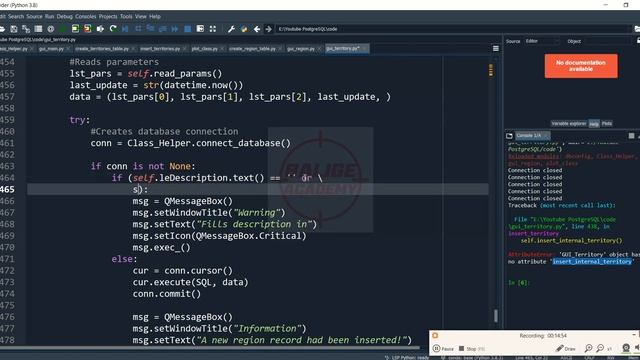Open the Debug menu

tap(64, 16)
